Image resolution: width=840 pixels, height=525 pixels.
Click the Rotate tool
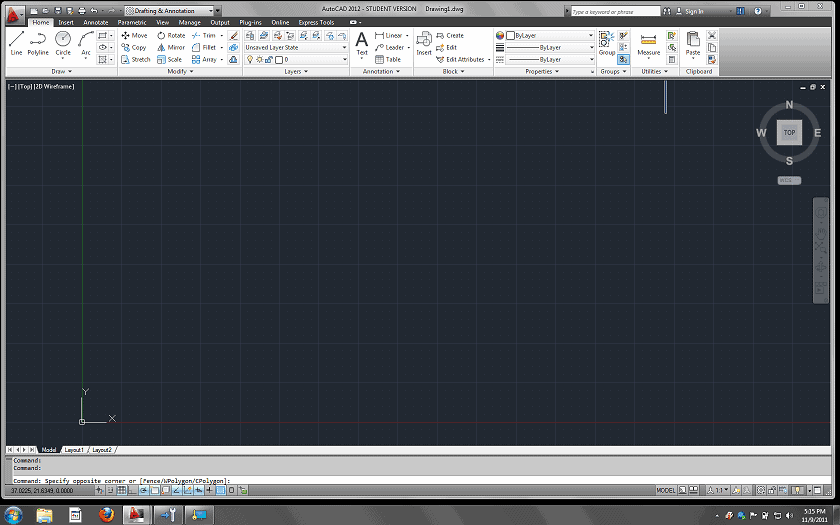[x=171, y=35]
